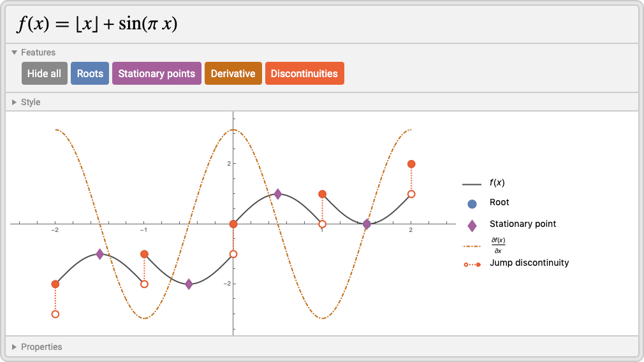
Task: Collapse the Features section triangle
Action: click(x=15, y=52)
